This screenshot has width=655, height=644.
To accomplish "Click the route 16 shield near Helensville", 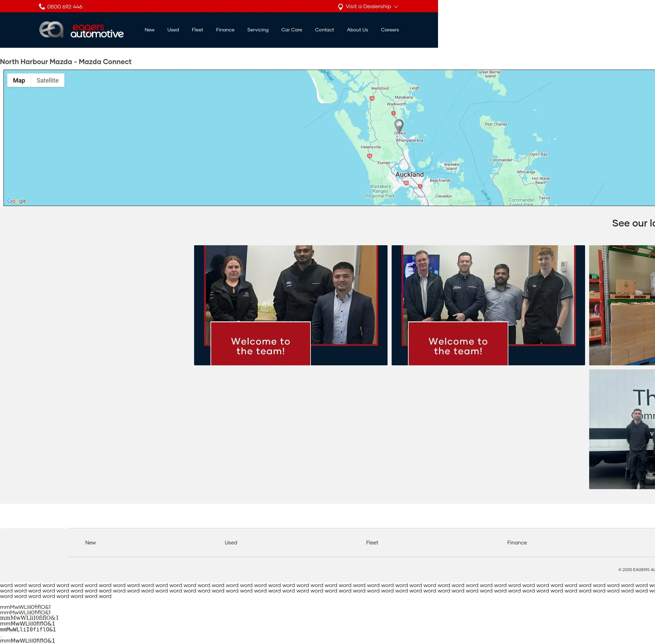I will (x=369, y=156).
